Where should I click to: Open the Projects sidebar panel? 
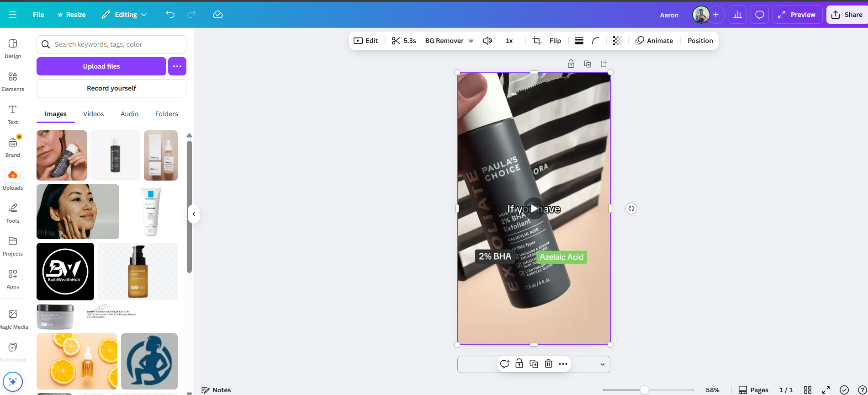[x=13, y=246]
